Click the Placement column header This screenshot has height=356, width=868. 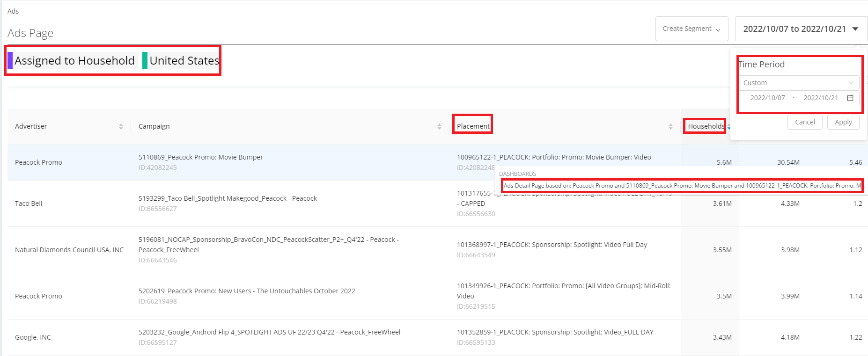[473, 126]
